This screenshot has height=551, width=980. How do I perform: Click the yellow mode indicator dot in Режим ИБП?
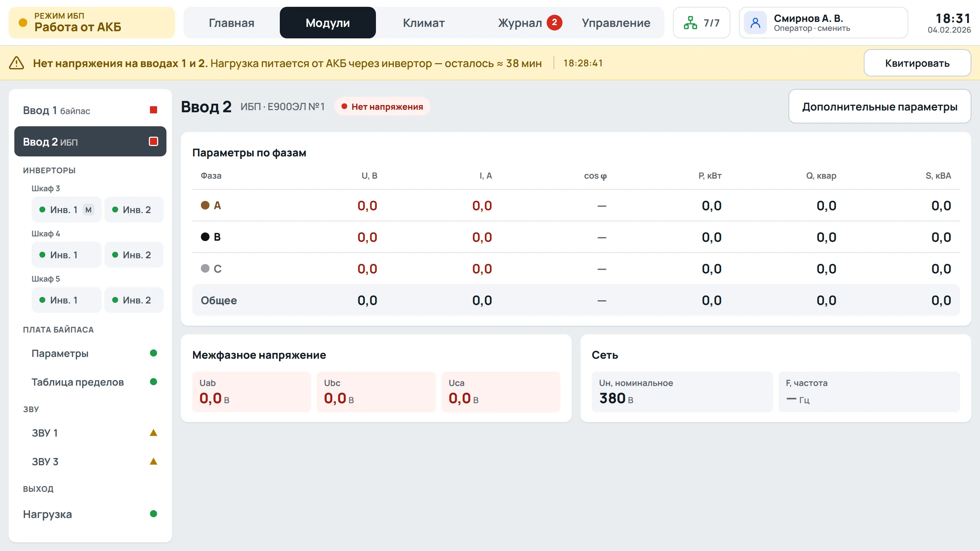(23, 23)
